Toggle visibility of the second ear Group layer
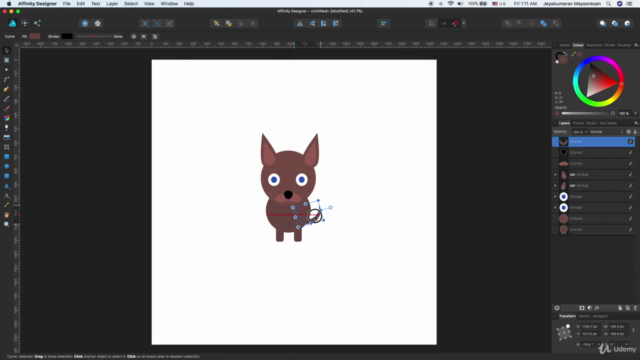640x360 pixels. 630,186
